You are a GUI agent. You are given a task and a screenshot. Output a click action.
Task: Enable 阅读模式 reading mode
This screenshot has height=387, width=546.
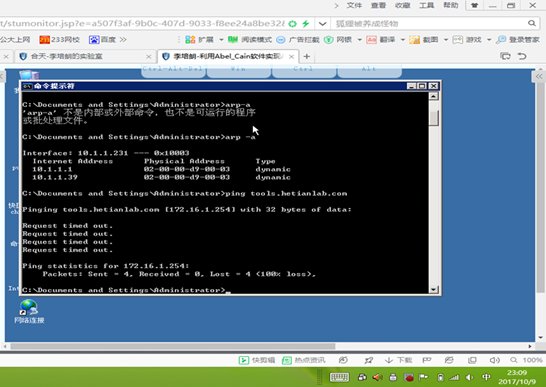pos(250,40)
